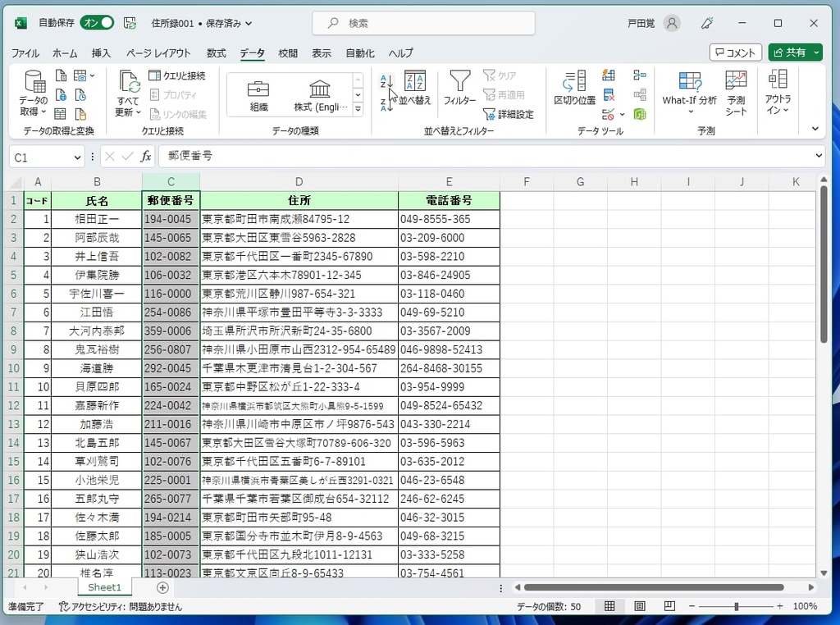This screenshot has height=625, width=840.
Task: Expand the Outline (アウトライン) group
Action: tap(778, 92)
